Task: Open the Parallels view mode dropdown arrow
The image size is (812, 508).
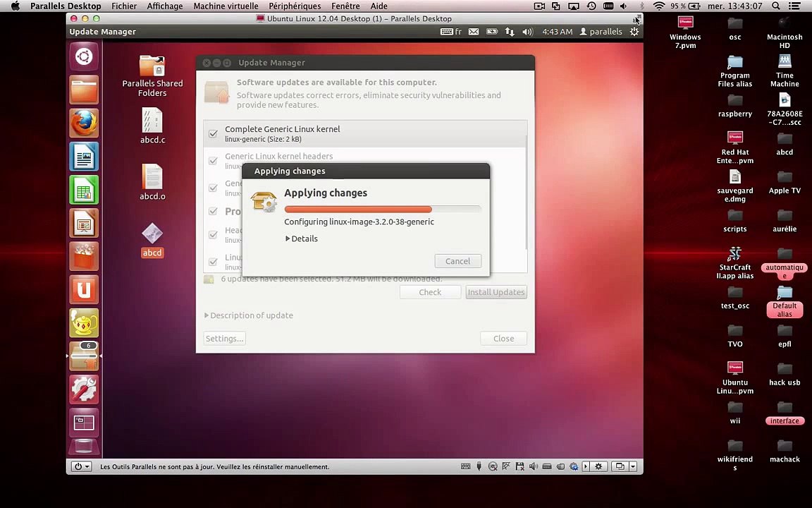Action: click(x=633, y=466)
